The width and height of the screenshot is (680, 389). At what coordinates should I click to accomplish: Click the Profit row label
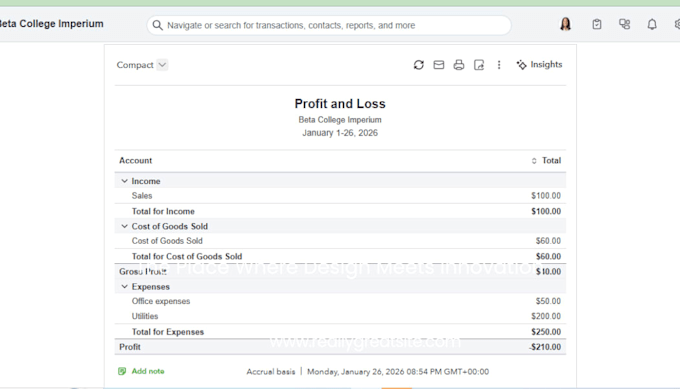point(130,347)
